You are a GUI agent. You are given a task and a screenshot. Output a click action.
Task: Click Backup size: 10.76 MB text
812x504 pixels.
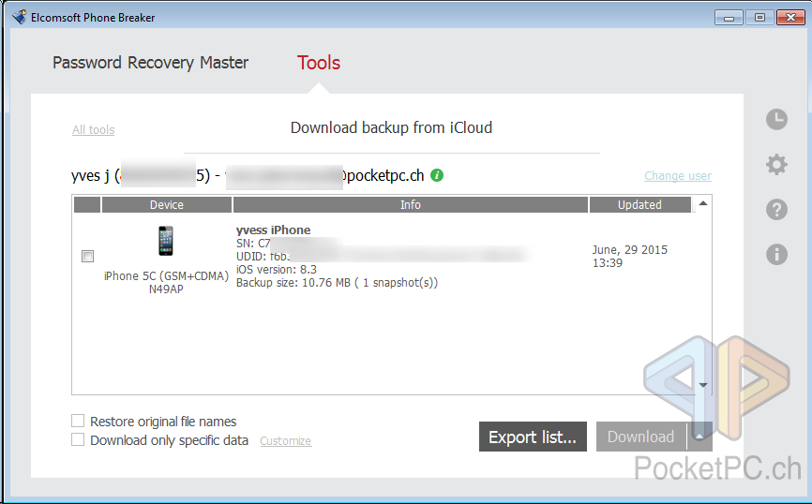pyautogui.click(x=338, y=283)
